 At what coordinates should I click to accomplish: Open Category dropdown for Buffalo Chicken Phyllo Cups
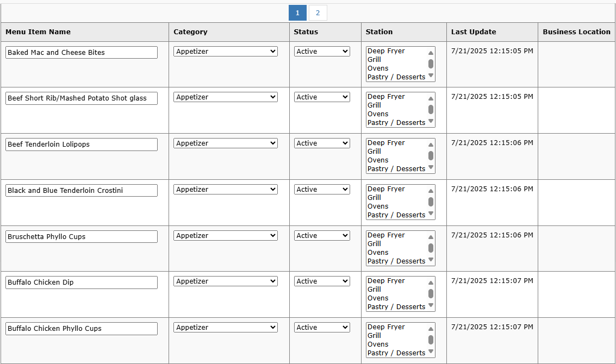(x=226, y=328)
